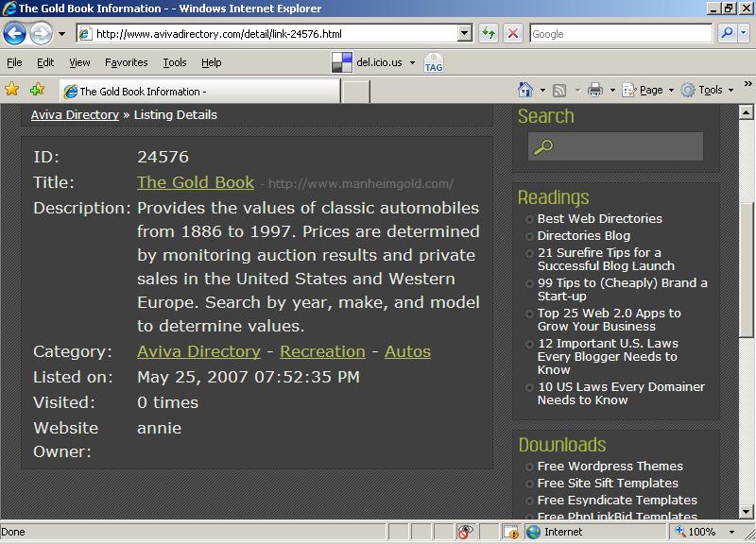This screenshot has width=756, height=544.
Task: Open Directories Blog link
Action: tap(584, 235)
